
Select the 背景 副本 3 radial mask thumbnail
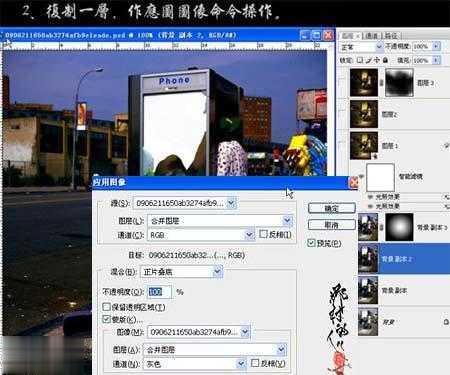[399, 227]
